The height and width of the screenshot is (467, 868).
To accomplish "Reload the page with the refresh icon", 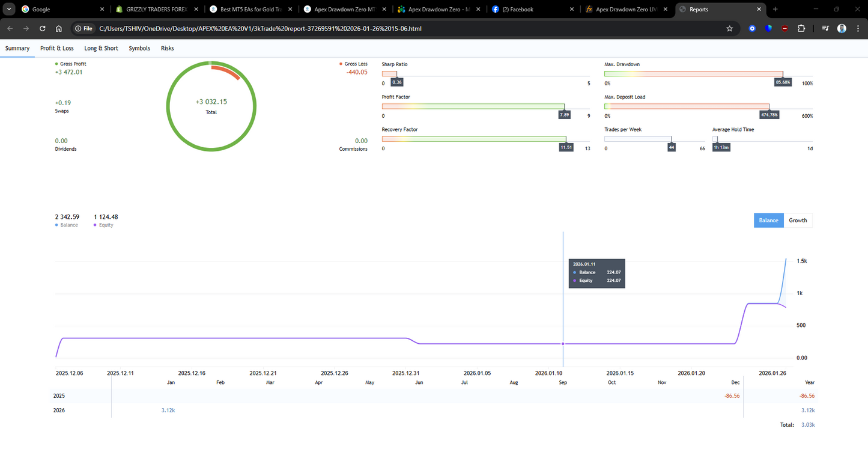I will click(x=42, y=28).
